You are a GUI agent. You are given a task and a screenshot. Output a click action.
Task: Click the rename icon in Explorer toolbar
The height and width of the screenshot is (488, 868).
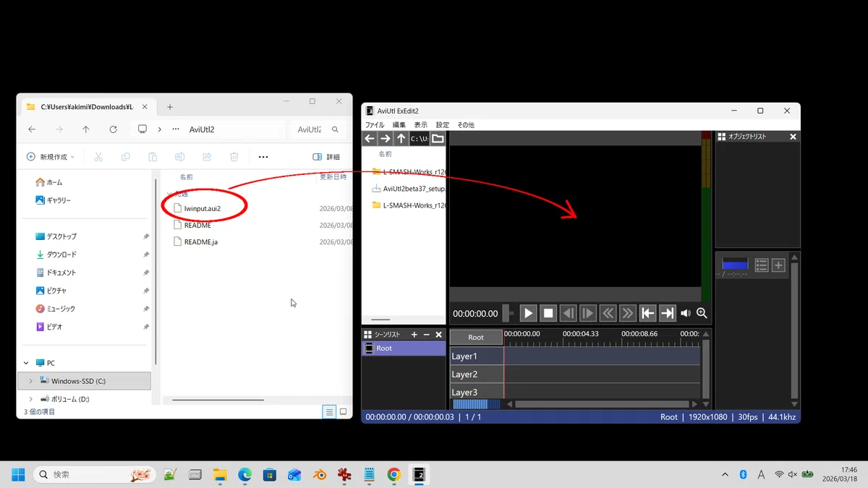pyautogui.click(x=180, y=157)
